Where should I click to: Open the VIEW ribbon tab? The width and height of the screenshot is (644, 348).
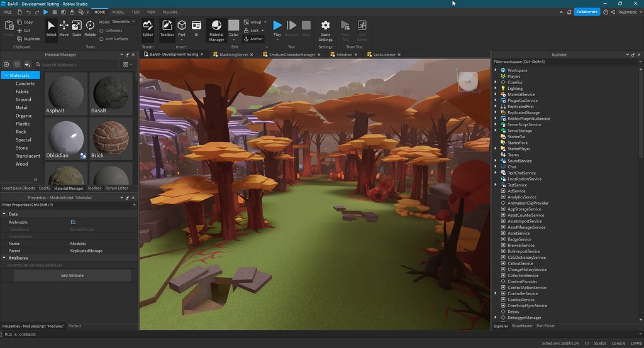click(x=151, y=12)
